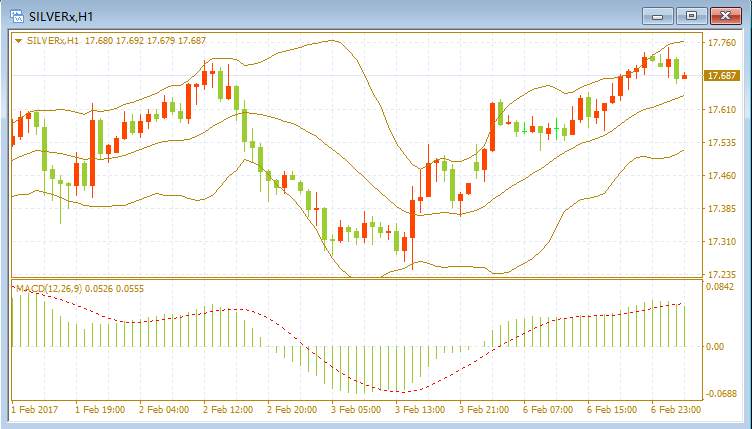Minimize the SILVERx,H1 chart window
Screen dimensions: 752x429
point(658,16)
